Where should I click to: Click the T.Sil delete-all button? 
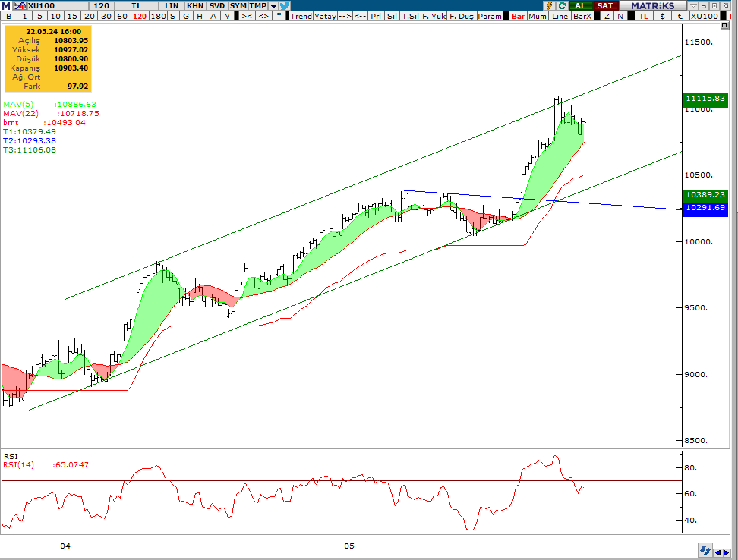pos(410,16)
